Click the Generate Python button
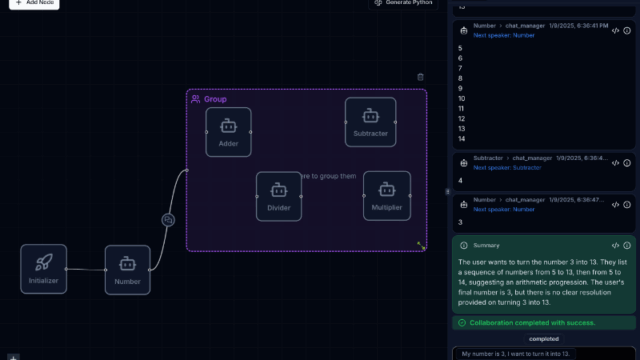Screen dimensions: 640x360 pyautogui.click(x=403, y=3)
